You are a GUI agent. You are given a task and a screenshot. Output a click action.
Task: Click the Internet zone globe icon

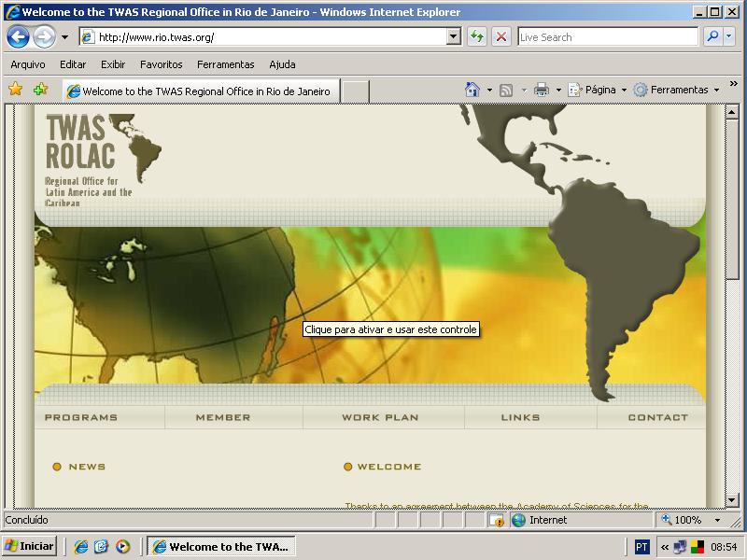[518, 520]
